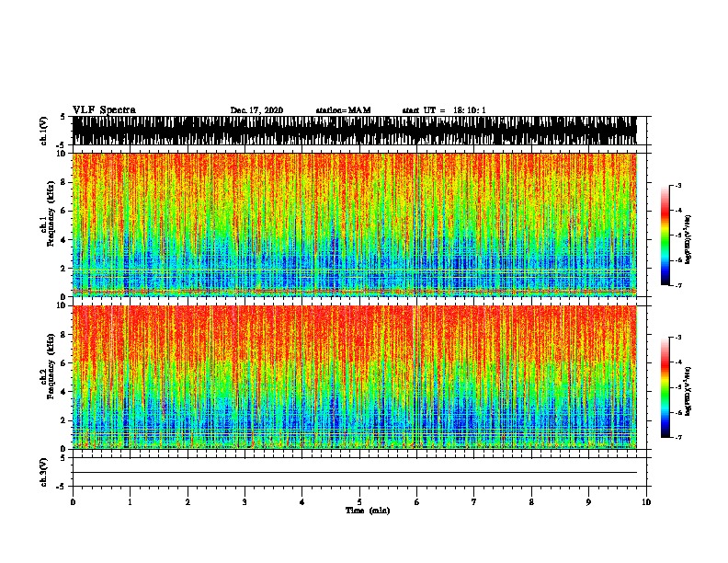Click the ch.2 spectrogram color scale bar
This screenshot has height=563, width=728.
pyautogui.click(x=665, y=387)
